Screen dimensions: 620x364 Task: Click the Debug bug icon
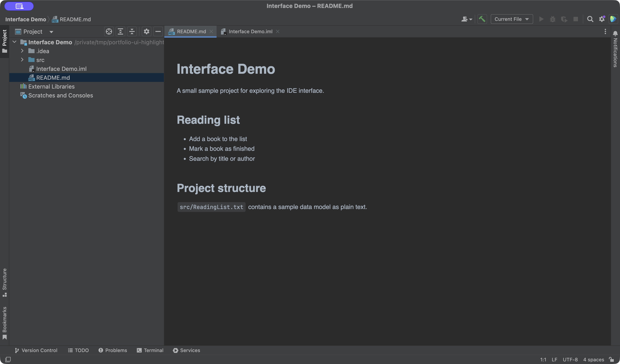click(x=553, y=19)
